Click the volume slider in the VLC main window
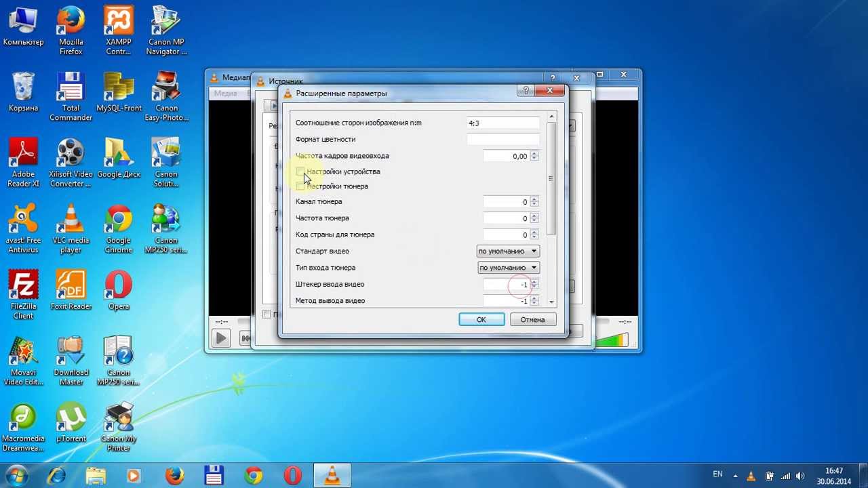 pos(612,340)
